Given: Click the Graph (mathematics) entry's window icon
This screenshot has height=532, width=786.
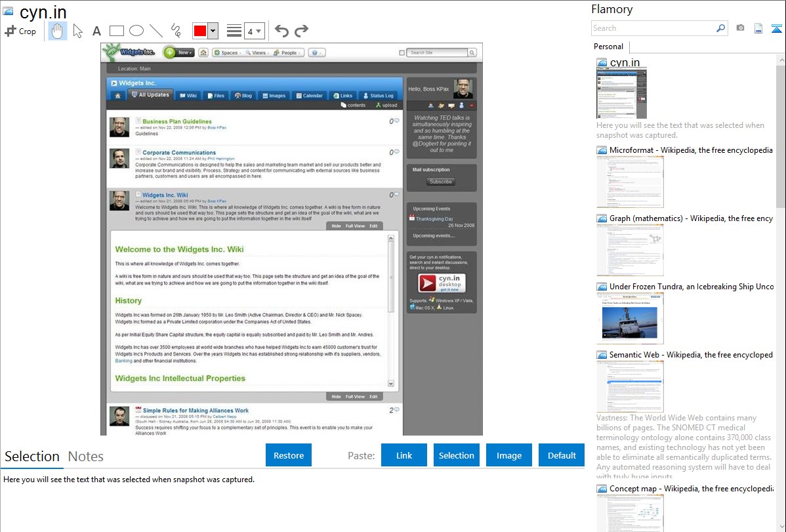Looking at the screenshot, I should pos(602,218).
